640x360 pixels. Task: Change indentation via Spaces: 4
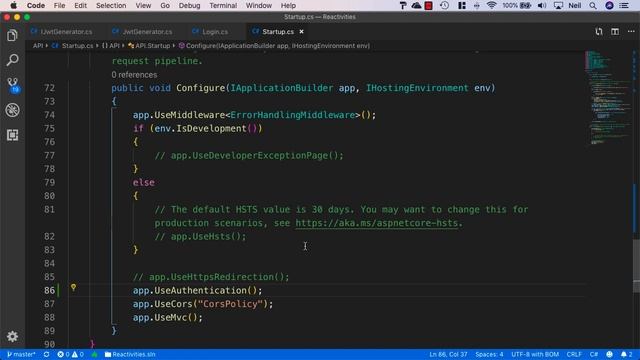[x=489, y=354]
